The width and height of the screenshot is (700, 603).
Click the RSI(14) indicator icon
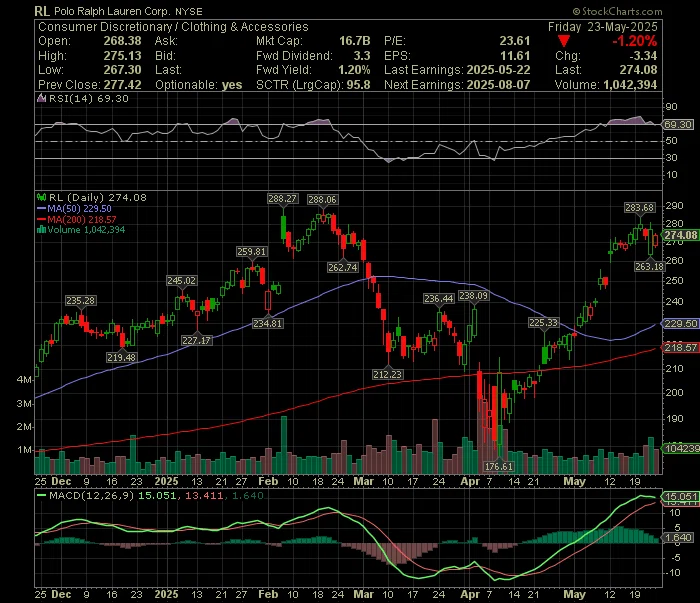coord(42,98)
